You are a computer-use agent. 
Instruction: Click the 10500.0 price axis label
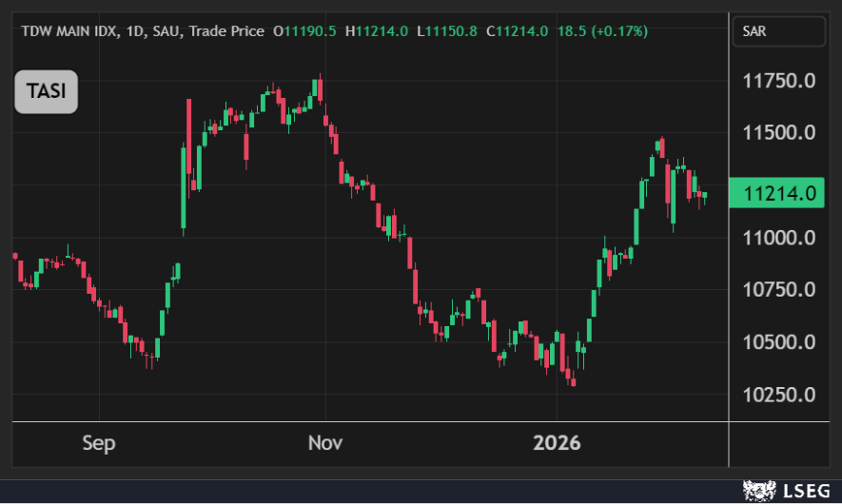click(778, 342)
